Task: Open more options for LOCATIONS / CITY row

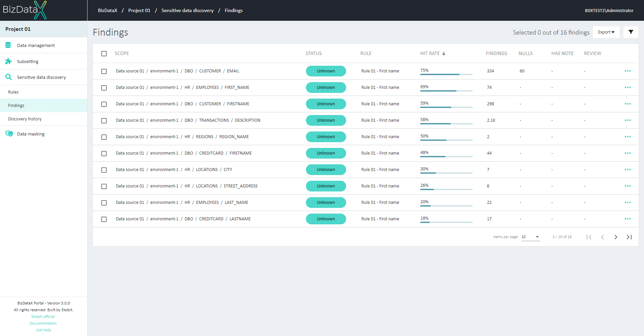Action: click(x=628, y=170)
